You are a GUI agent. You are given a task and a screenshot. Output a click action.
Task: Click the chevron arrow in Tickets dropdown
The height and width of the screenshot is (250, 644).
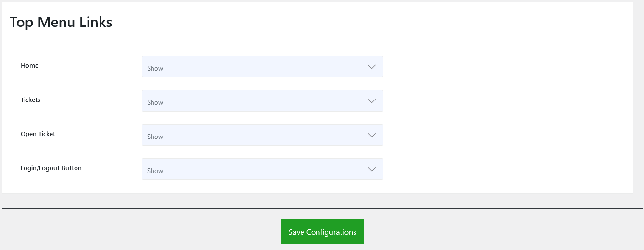point(371,101)
